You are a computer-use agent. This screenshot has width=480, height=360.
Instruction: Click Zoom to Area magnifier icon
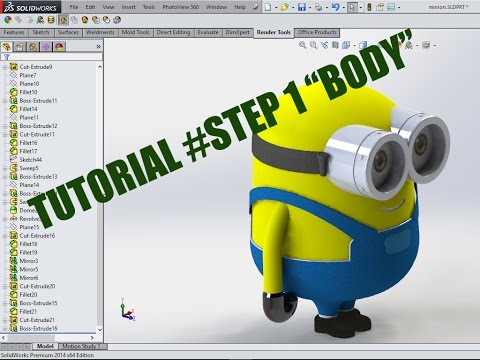coord(313,45)
